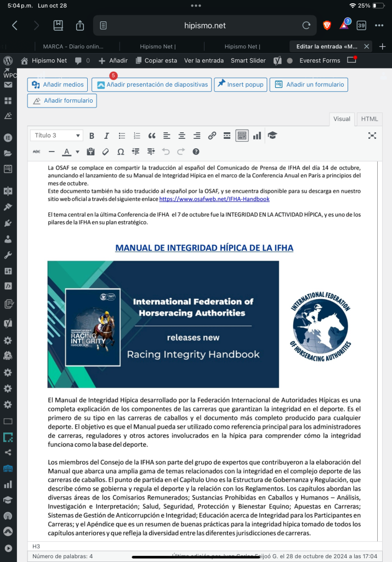
Task: Toggle bold formatting in editor toolbar
Action: 92,136
